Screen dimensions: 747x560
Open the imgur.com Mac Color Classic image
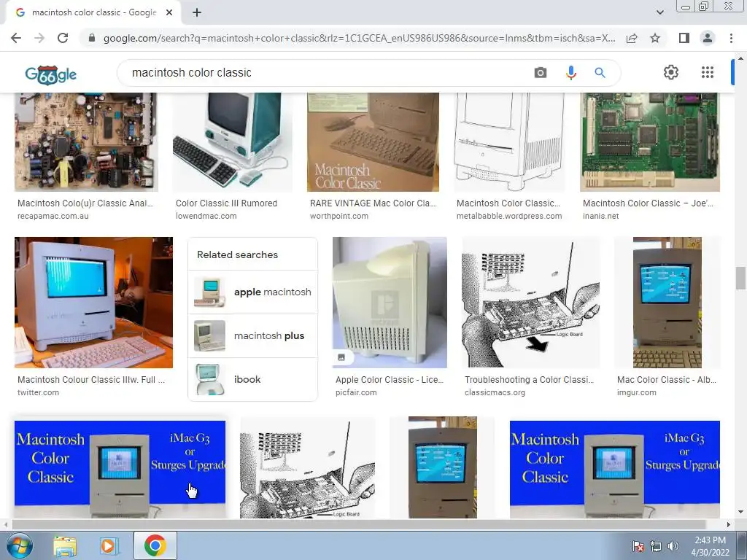click(x=667, y=303)
